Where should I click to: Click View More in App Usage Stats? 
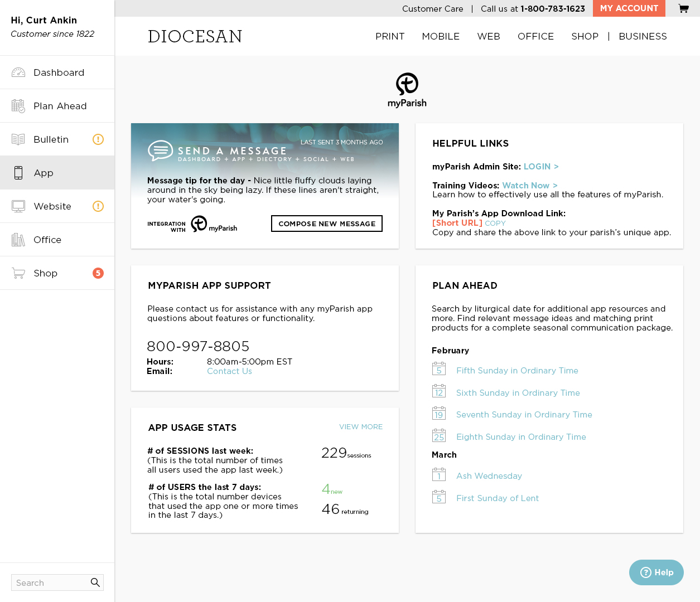pyautogui.click(x=361, y=427)
